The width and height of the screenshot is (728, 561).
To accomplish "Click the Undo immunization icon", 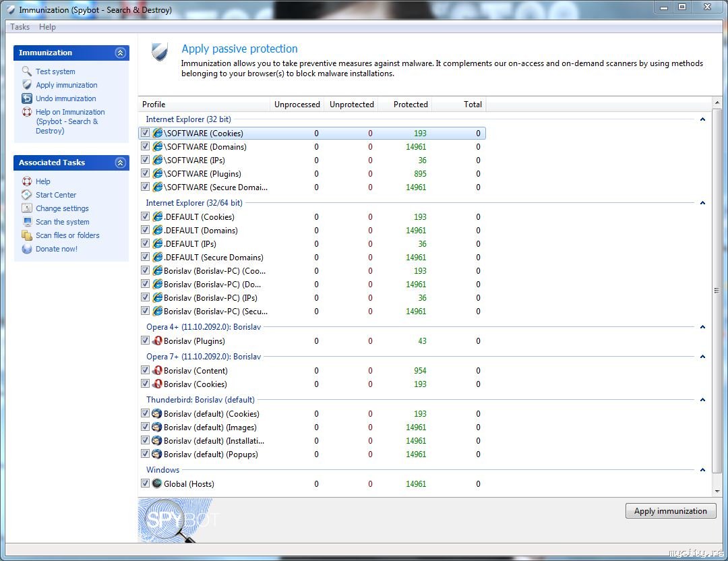I will (27, 98).
